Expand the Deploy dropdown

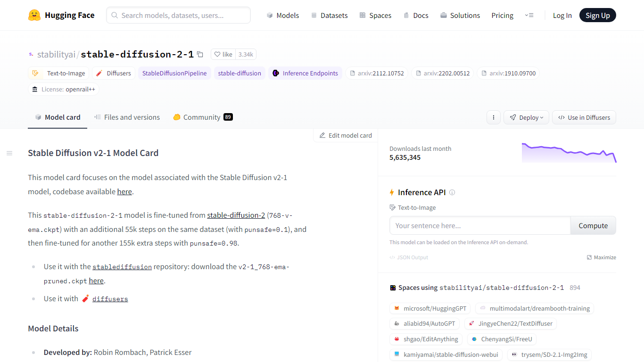(x=526, y=117)
